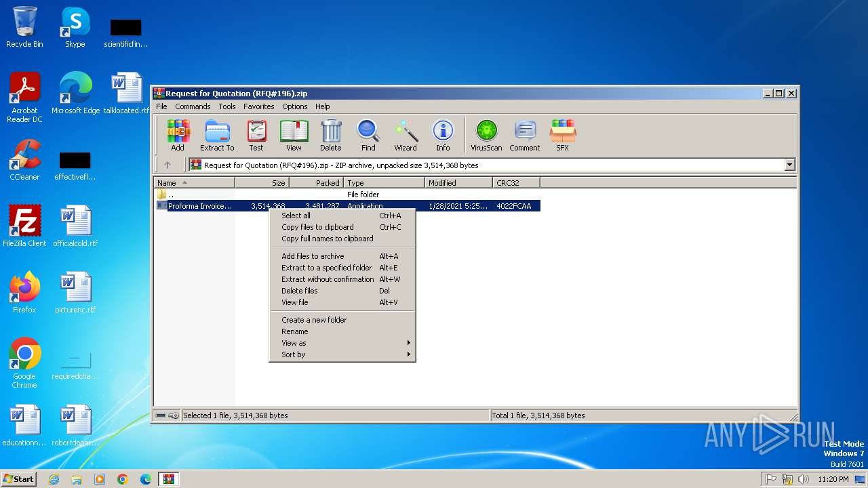
Task: Select the robertdepar document desktop icon
Action: pyautogui.click(x=75, y=426)
